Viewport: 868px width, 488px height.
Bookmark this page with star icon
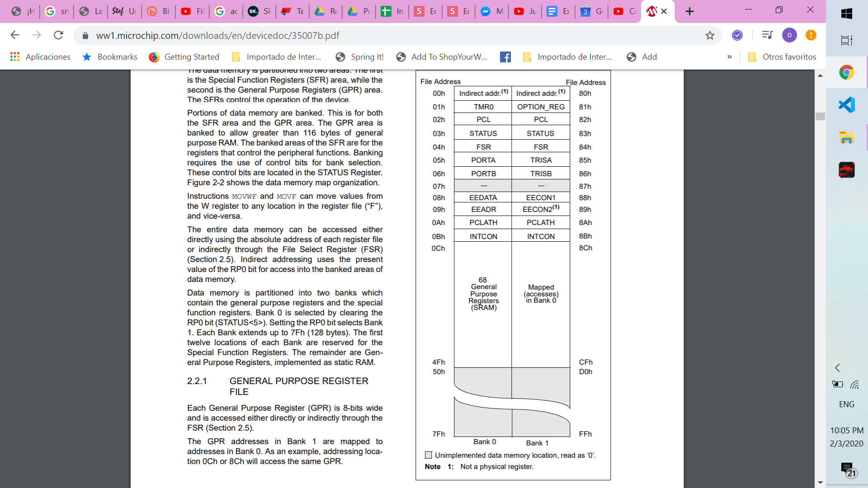tap(710, 35)
